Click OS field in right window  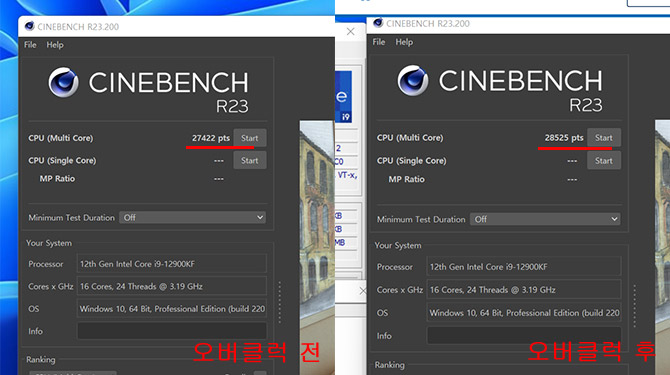click(524, 313)
